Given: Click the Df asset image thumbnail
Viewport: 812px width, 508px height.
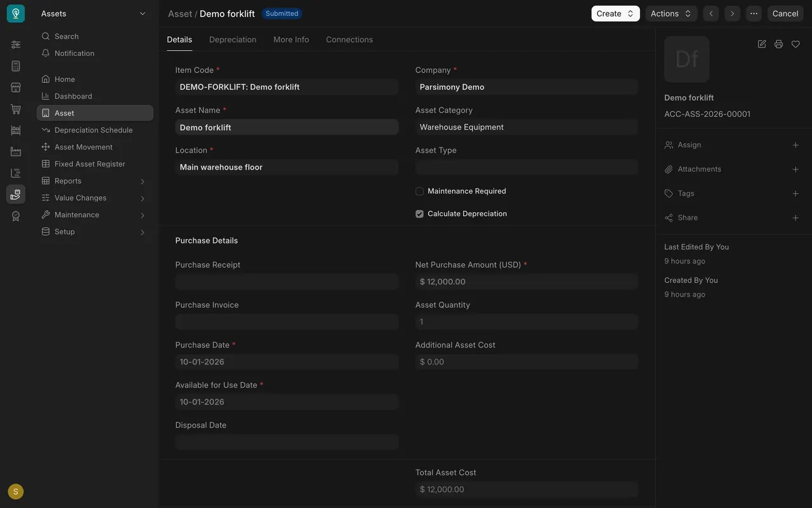Looking at the screenshot, I should [x=687, y=59].
